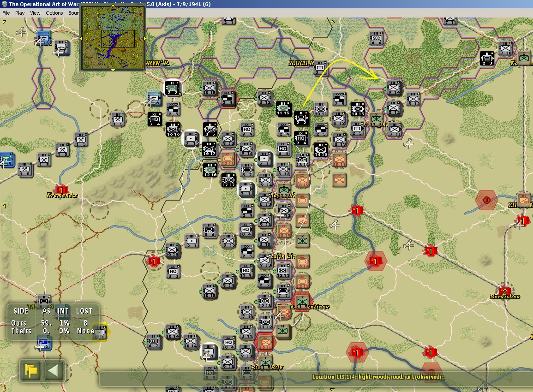Select the black HQ unit 9-4
The image size is (533, 392).
(x=301, y=139)
